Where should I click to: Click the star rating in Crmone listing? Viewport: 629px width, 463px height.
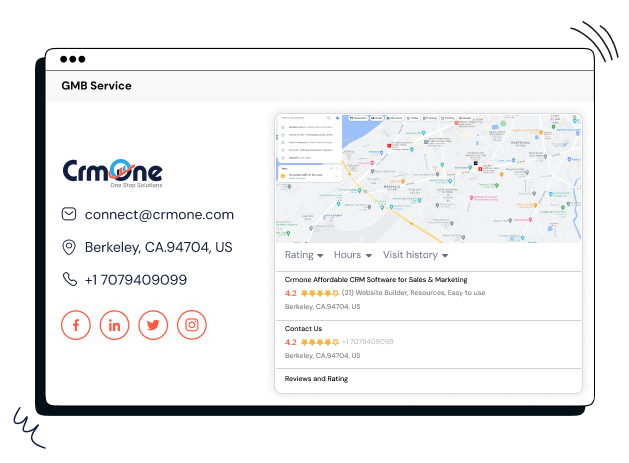coord(320,293)
